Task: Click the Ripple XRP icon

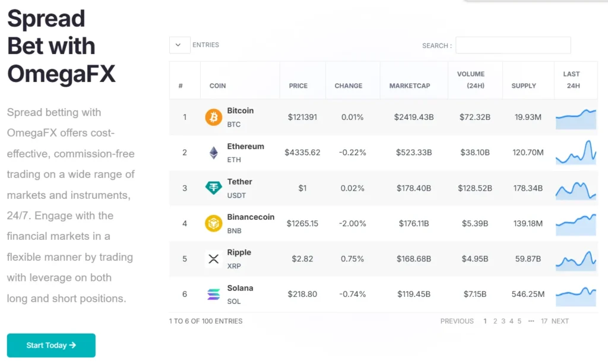Action: (214, 259)
